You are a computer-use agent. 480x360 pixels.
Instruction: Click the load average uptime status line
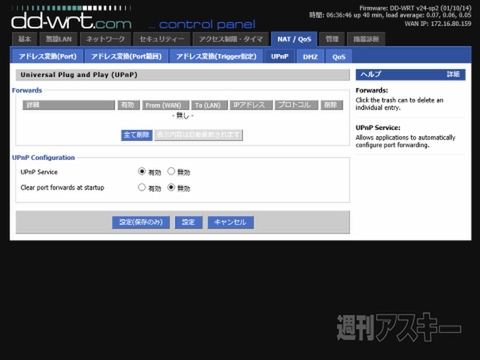pyautogui.click(x=390, y=15)
